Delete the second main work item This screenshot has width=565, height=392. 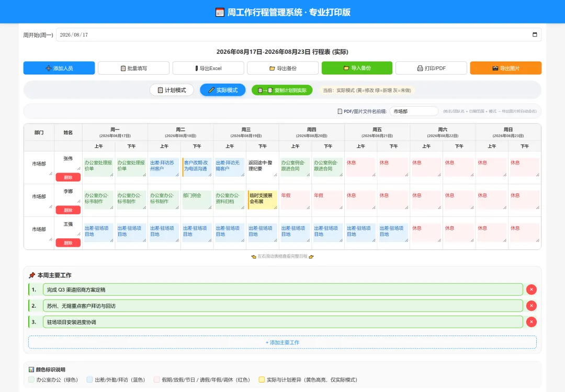(532, 306)
